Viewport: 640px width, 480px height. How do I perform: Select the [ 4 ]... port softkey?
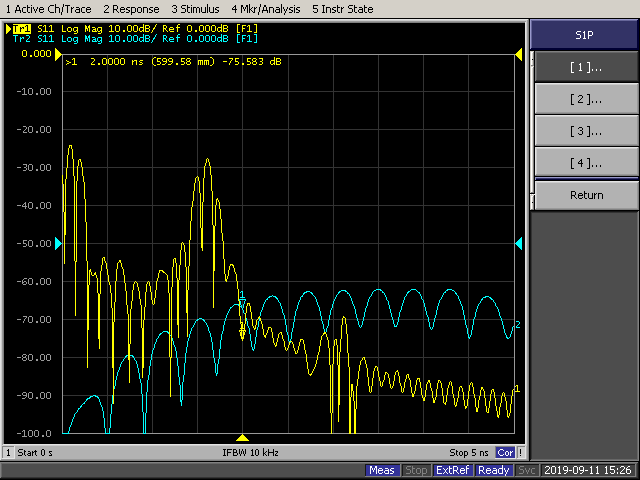point(586,163)
